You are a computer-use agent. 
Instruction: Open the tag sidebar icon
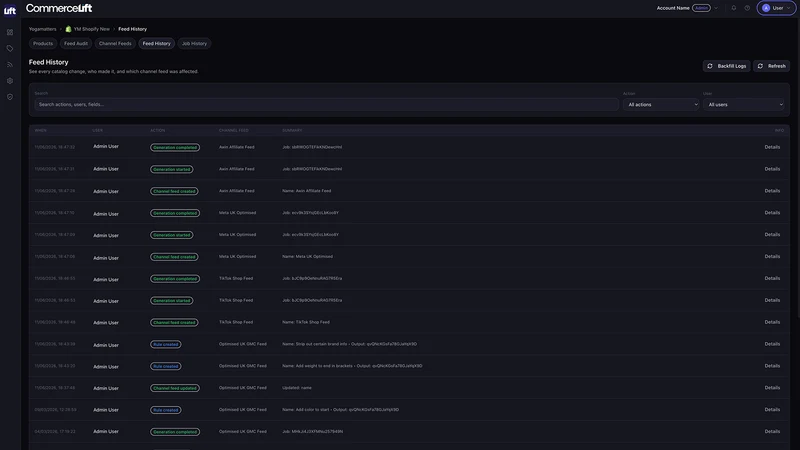coord(10,48)
